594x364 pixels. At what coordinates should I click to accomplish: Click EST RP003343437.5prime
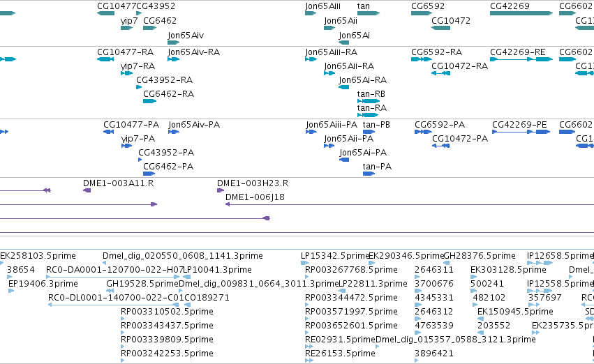[167, 326]
